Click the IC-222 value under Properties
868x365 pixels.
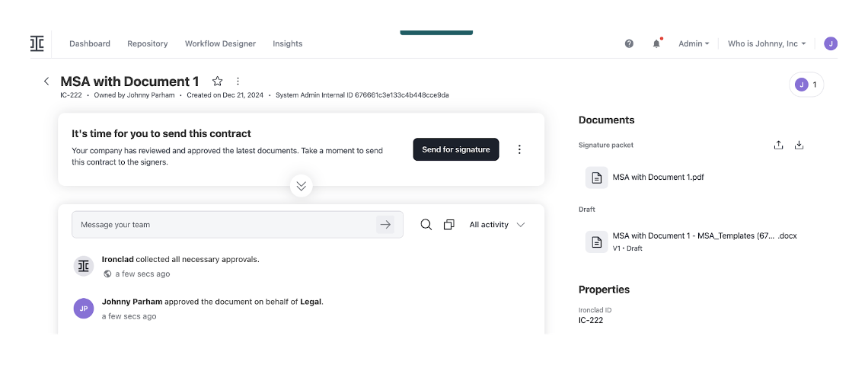click(x=591, y=320)
